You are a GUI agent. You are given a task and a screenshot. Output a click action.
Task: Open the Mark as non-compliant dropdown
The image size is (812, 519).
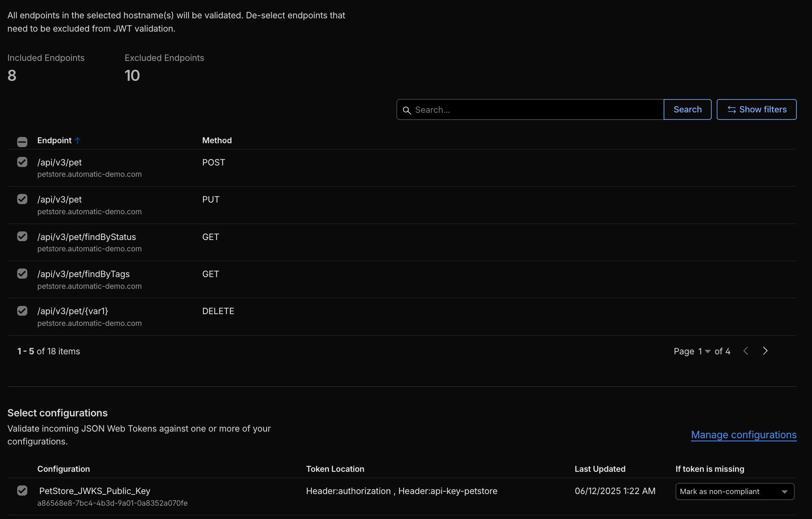point(734,491)
